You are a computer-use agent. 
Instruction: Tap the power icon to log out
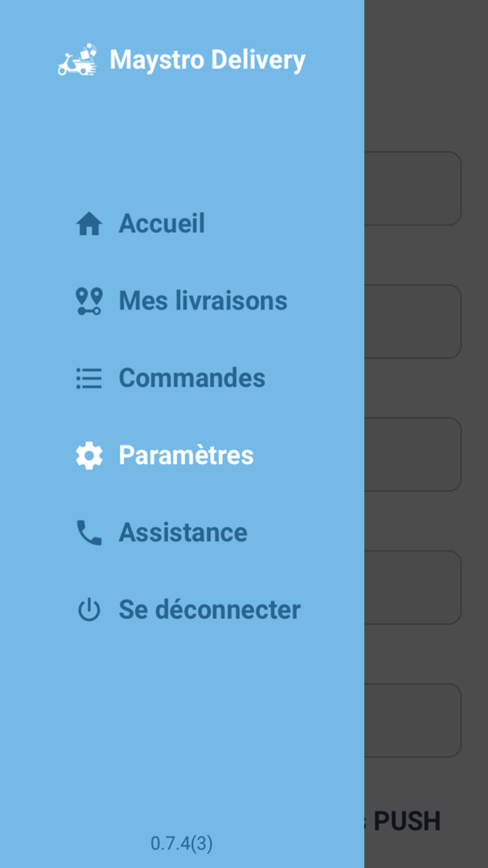pos(89,610)
